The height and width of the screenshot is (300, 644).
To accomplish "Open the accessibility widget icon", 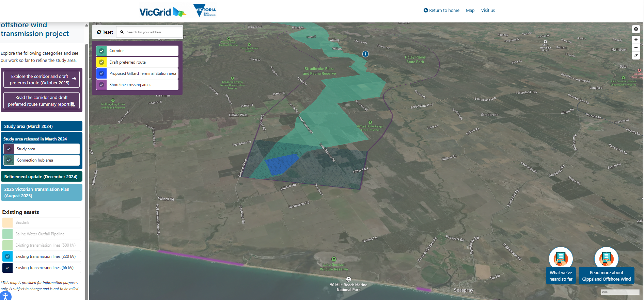I will tap(5, 296).
